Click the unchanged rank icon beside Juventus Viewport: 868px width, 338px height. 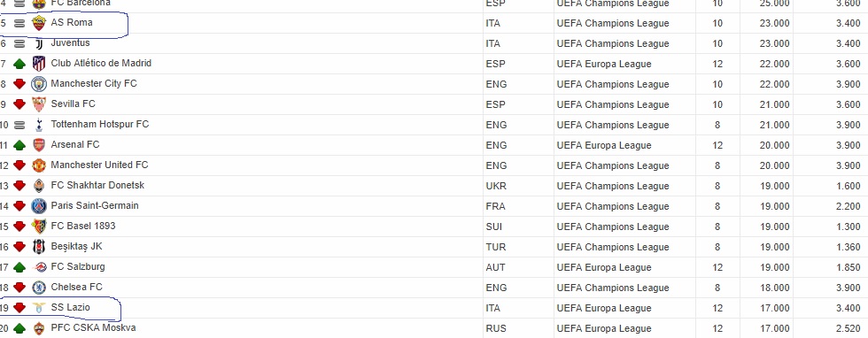pos(19,43)
